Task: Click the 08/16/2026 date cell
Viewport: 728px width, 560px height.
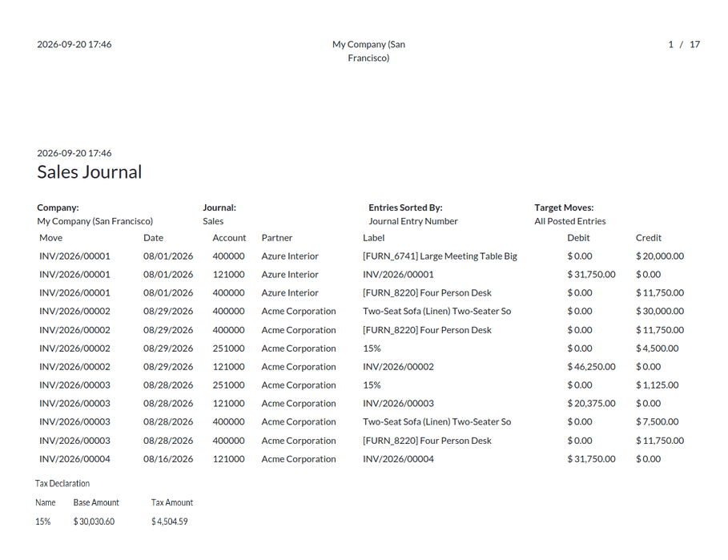Action: [x=168, y=459]
